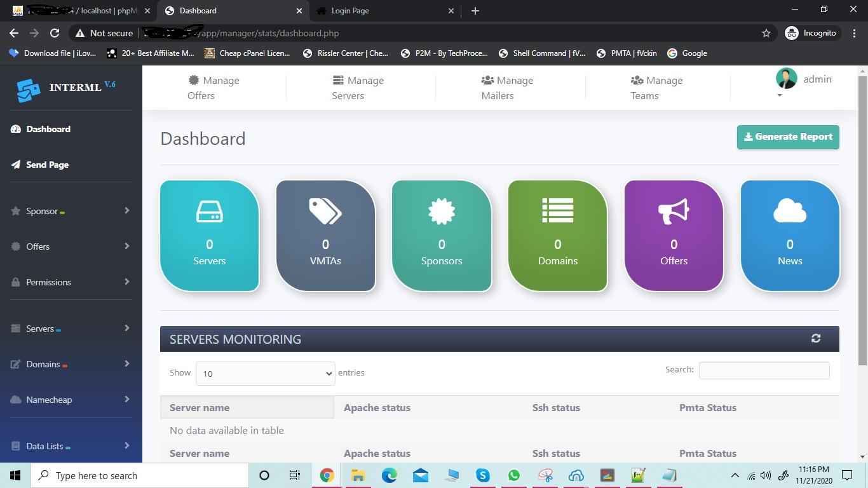The height and width of the screenshot is (488, 868).
Task: Open the Servers count card icon
Action: (209, 212)
